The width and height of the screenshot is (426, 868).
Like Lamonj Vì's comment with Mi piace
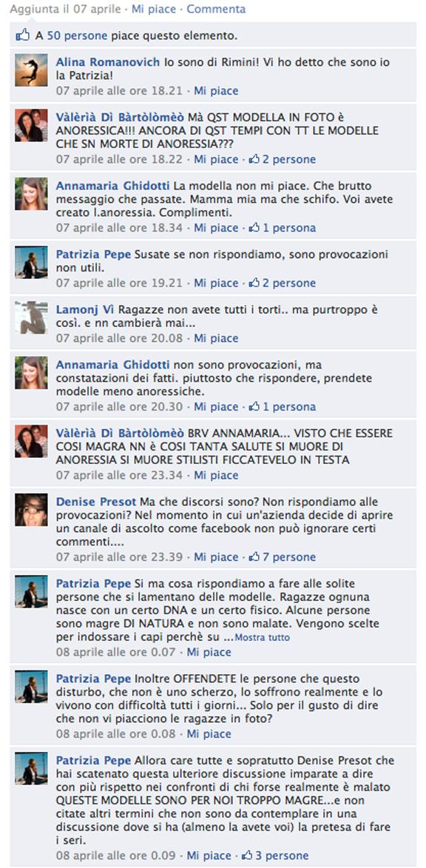pos(216,338)
